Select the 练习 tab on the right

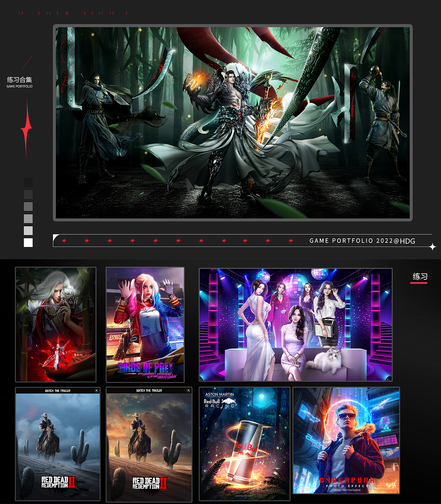419,276
